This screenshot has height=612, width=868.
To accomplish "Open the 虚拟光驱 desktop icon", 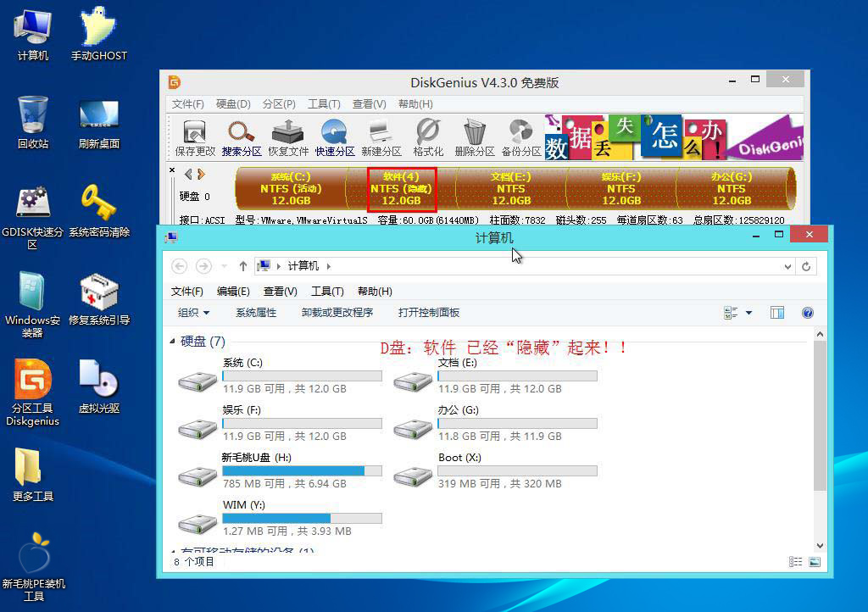I will [x=98, y=387].
